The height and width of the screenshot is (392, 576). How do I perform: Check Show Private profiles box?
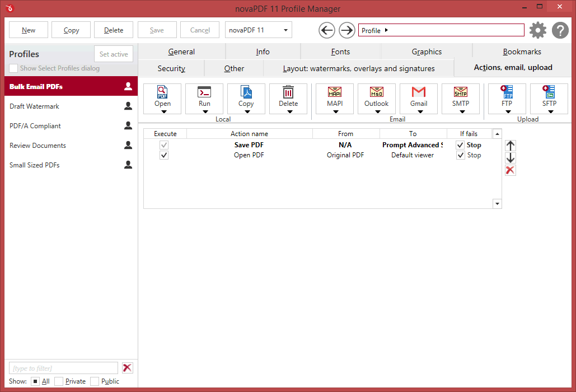tap(58, 381)
